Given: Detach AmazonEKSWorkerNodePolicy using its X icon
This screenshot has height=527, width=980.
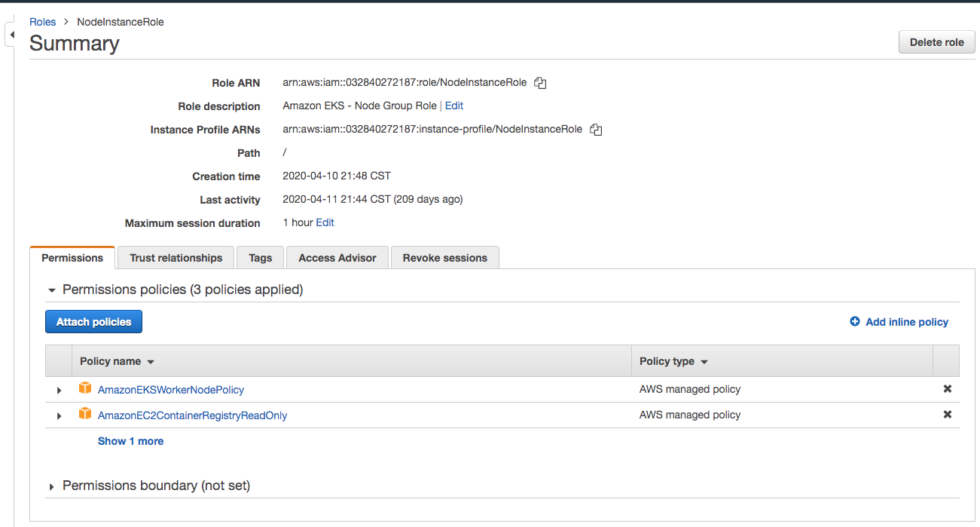Looking at the screenshot, I should 947,388.
